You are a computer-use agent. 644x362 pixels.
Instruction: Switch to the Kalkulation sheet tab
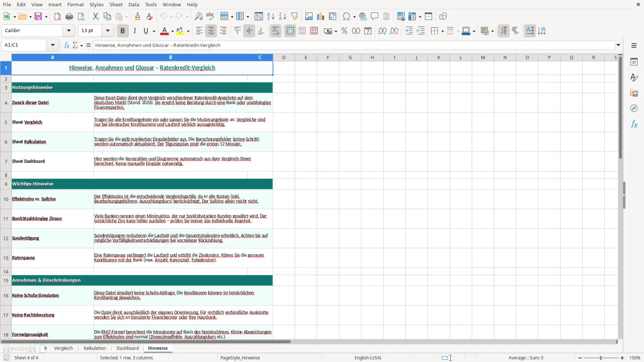95,348
